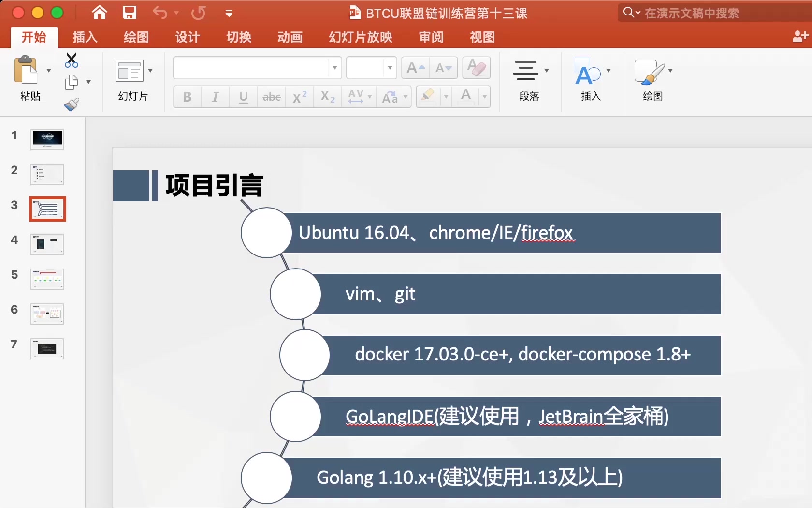The image size is (812, 508).
Task: Activate the Format Painter
Action: click(71, 104)
